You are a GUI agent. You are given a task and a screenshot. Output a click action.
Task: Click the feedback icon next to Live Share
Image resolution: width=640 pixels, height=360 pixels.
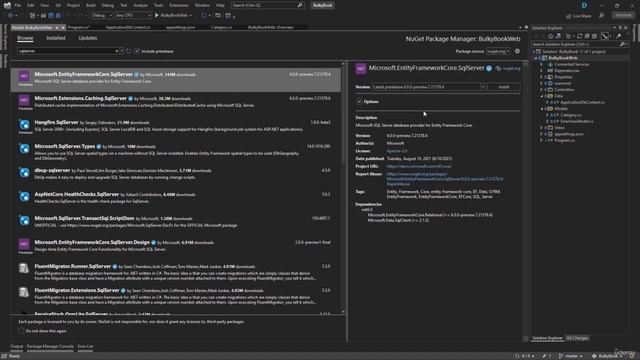[x=601, y=15]
